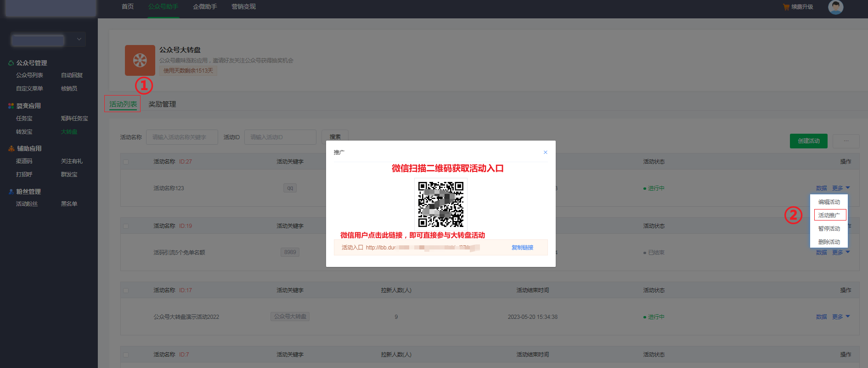
Task: Click the 公众号管理 green sidebar icon
Action: 11,63
